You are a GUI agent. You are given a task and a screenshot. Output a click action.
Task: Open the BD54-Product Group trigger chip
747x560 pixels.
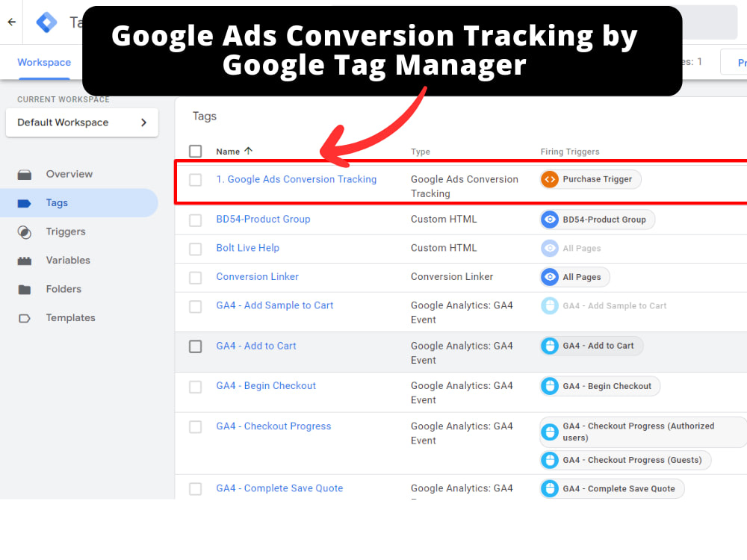point(598,220)
